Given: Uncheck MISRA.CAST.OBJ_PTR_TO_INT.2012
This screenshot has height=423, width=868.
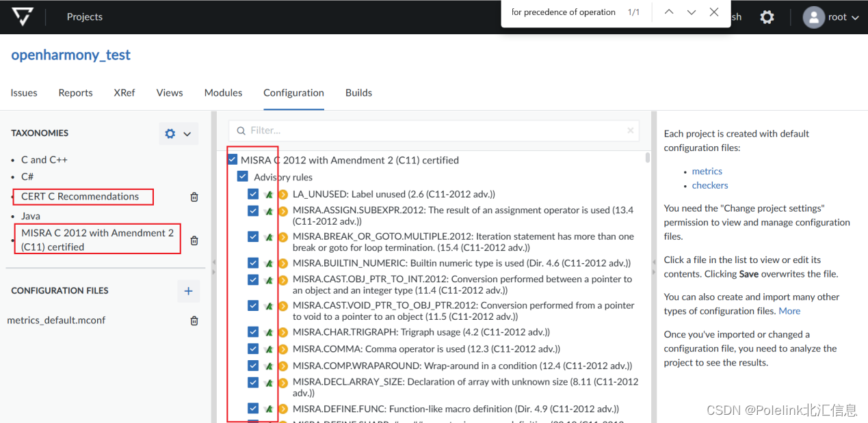Looking at the screenshot, I should click(253, 279).
